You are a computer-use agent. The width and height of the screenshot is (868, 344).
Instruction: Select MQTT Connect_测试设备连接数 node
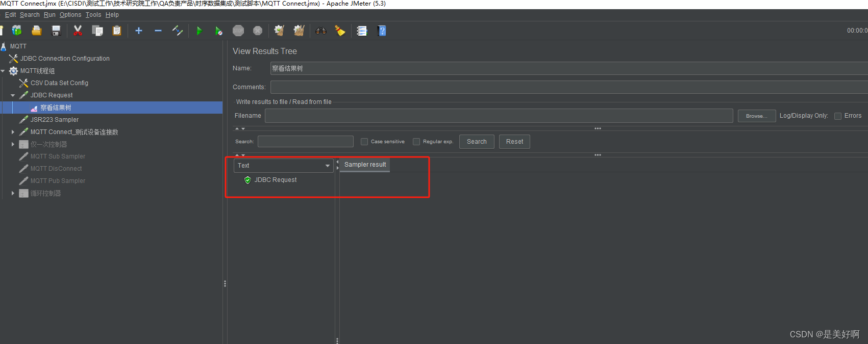(x=74, y=132)
